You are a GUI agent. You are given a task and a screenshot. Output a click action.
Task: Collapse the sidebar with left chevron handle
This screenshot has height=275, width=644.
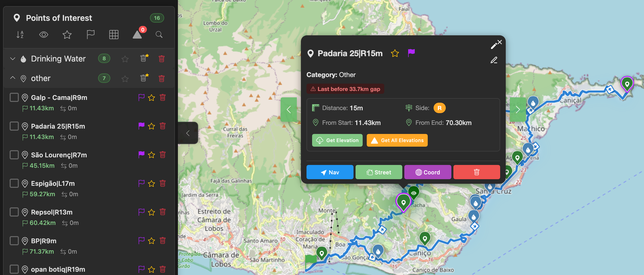(188, 133)
